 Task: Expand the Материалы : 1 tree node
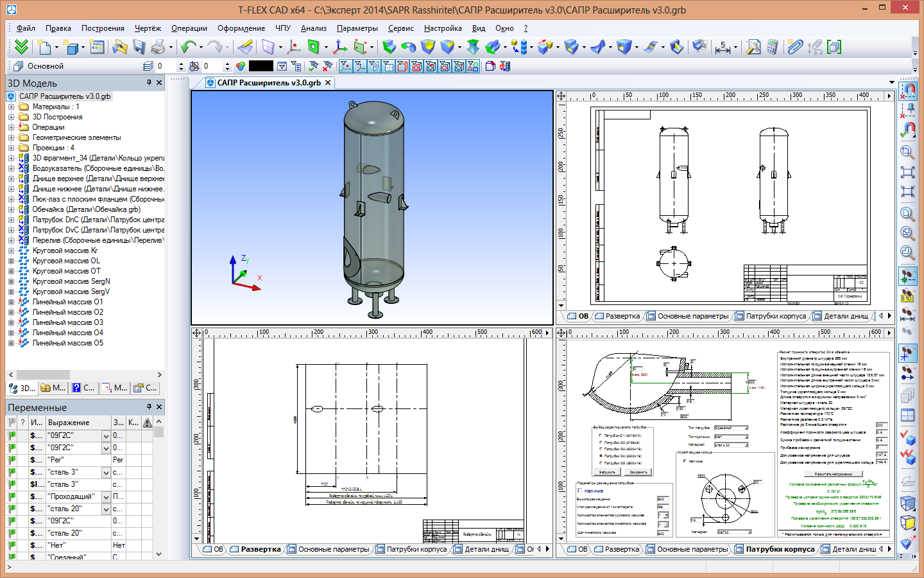pos(11,107)
